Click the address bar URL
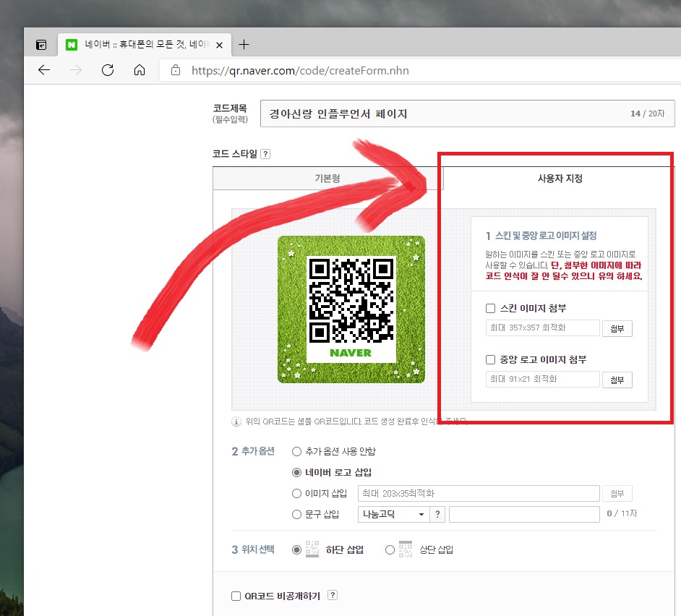The width and height of the screenshot is (681, 616). coord(300,70)
